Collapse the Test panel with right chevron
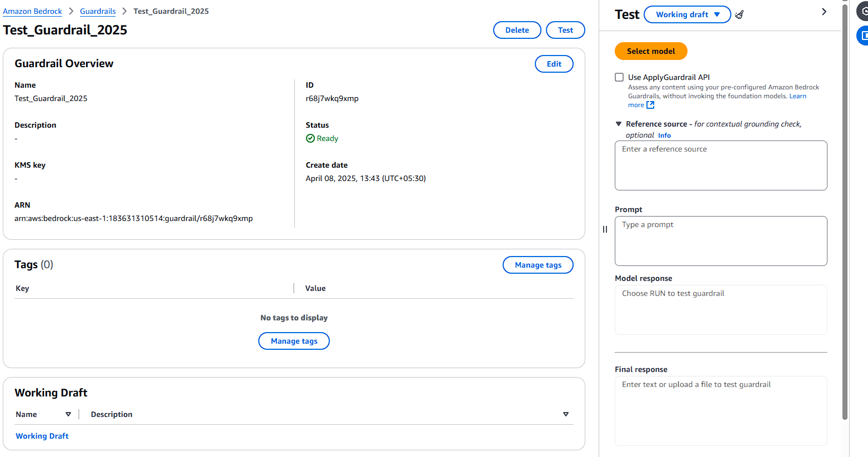This screenshot has width=868, height=457. (824, 12)
